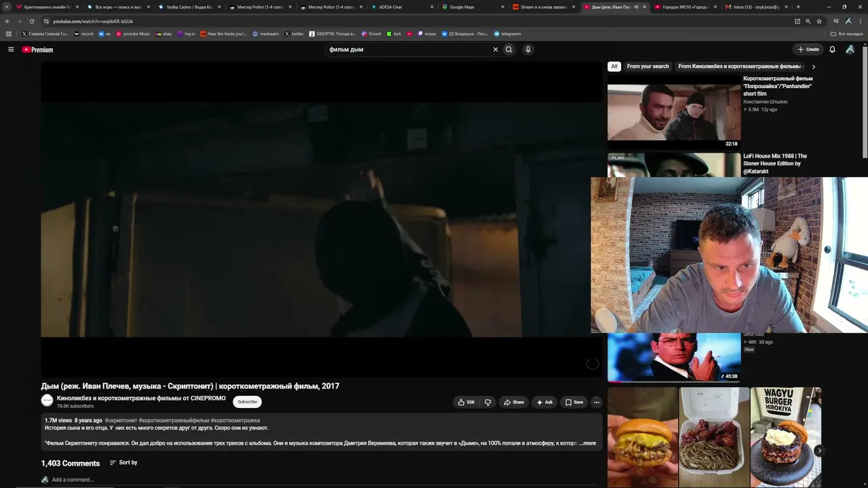Mute the Дым tab audio icon
This screenshot has height=488, width=868.
click(x=636, y=7)
